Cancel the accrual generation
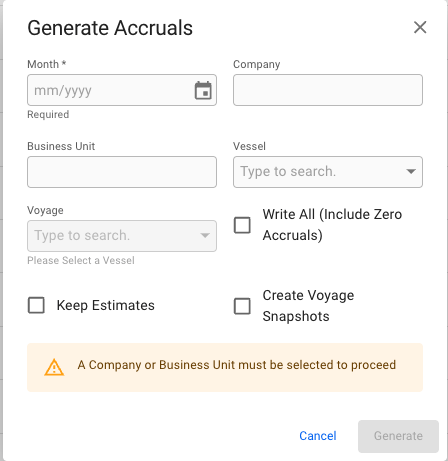Viewport: 448px width, 461px height. pos(318,436)
